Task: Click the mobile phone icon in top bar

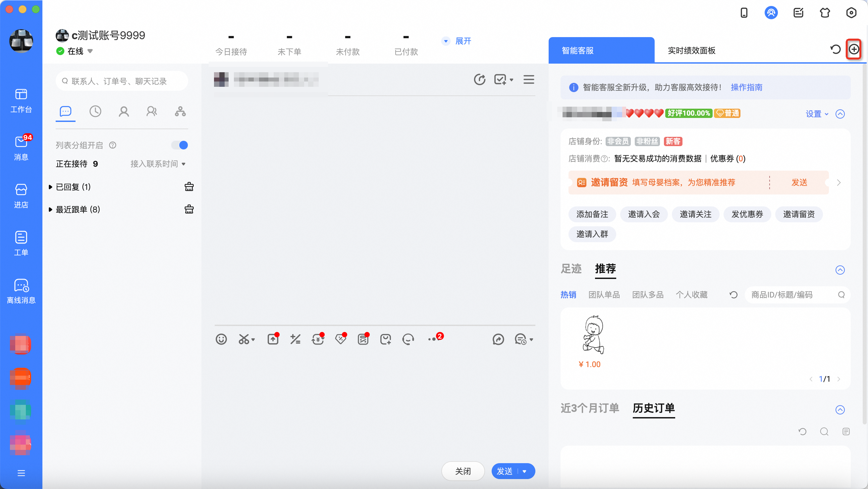Action: (x=744, y=13)
